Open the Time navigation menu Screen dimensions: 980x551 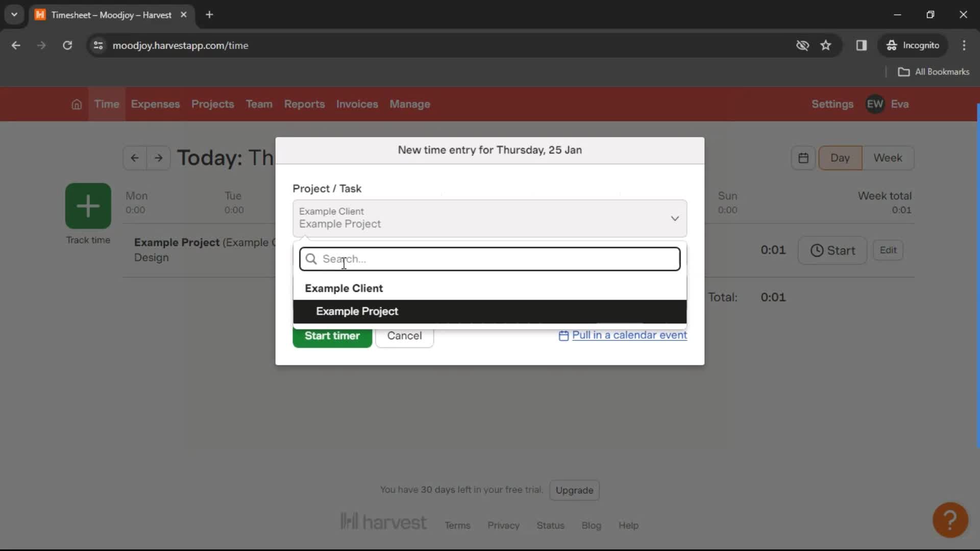pyautogui.click(x=106, y=104)
